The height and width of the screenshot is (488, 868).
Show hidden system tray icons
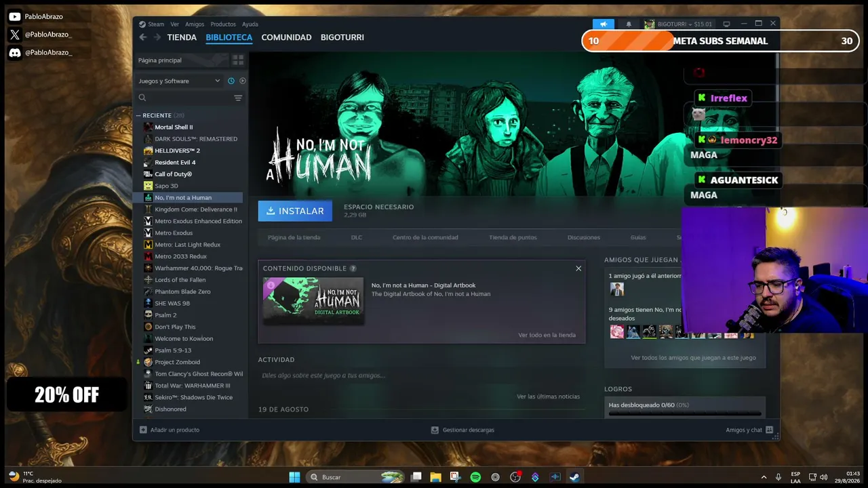pos(764,477)
